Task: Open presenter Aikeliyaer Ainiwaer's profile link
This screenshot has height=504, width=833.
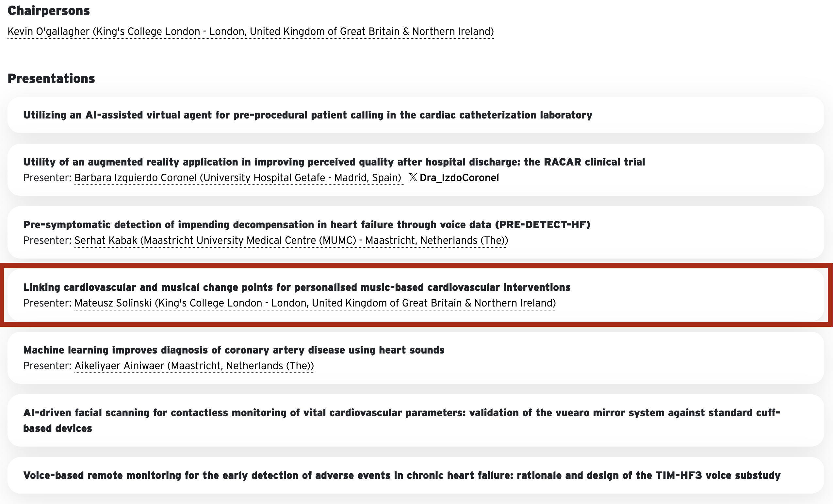Action: click(x=194, y=366)
